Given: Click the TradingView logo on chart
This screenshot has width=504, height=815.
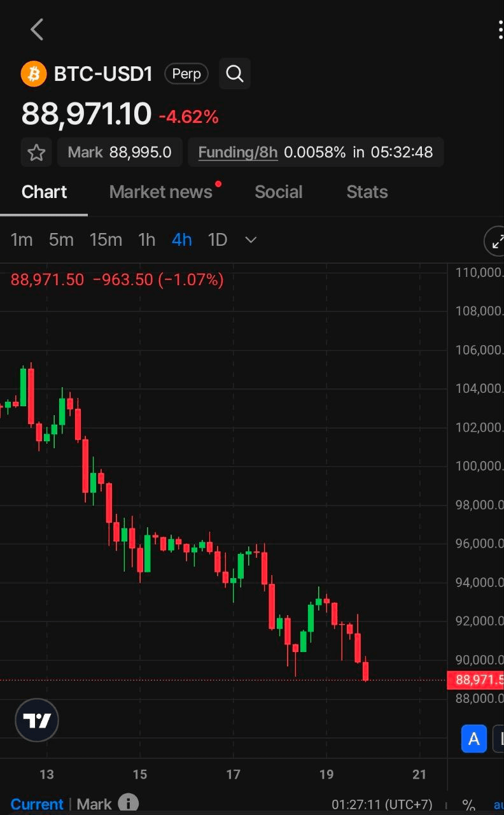Looking at the screenshot, I should tap(37, 720).
